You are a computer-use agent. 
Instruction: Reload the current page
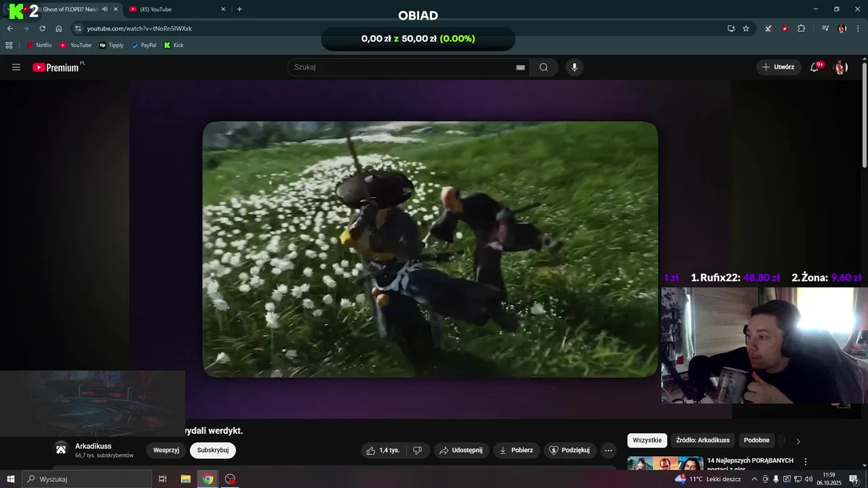pos(42,28)
